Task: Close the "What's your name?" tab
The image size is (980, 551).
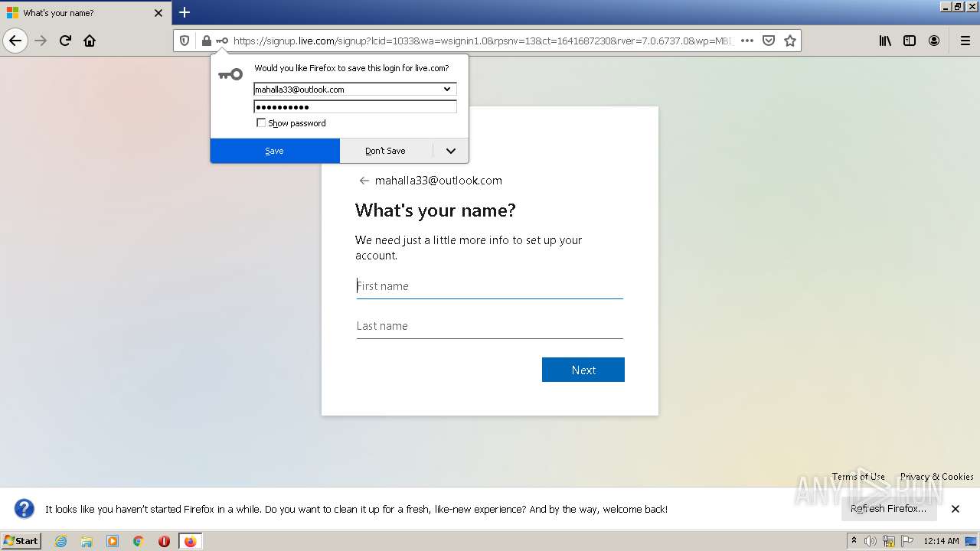Action: 158,13
